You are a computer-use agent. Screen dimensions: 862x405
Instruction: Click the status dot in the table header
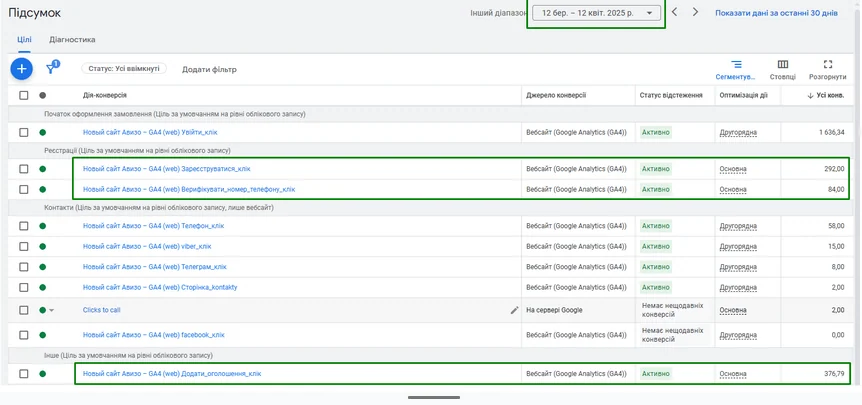coord(42,96)
